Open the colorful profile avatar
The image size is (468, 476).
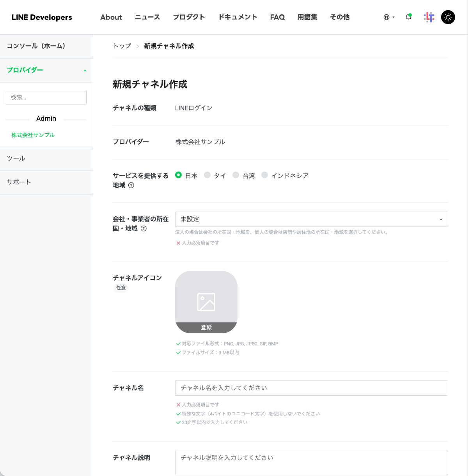click(x=429, y=17)
